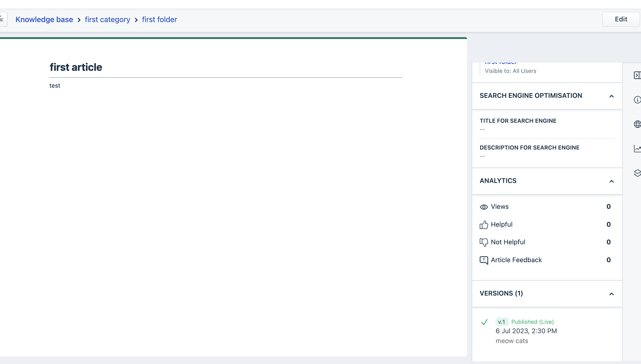Open the analytics chart icon
Screen dimensions: 641x364
[637, 149]
